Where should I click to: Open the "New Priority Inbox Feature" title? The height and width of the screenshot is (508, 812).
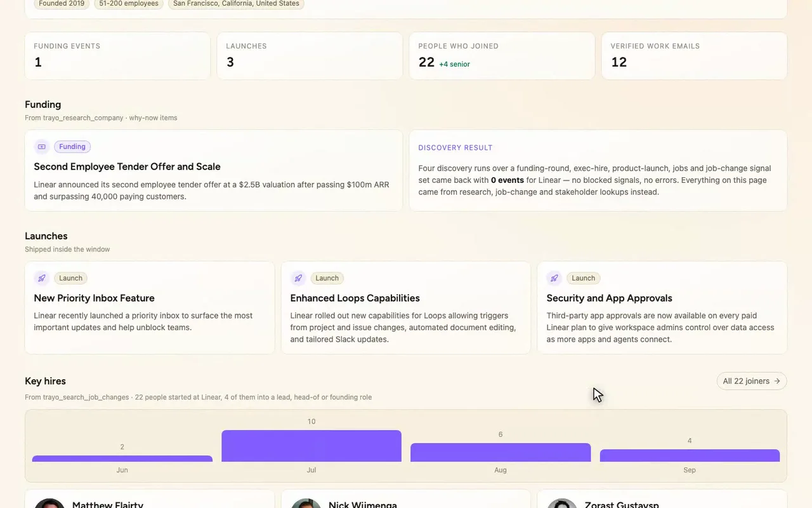tap(94, 298)
